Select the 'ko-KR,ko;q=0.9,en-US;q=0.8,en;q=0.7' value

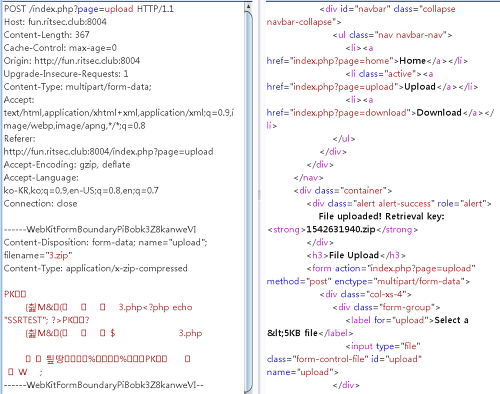click(81, 191)
